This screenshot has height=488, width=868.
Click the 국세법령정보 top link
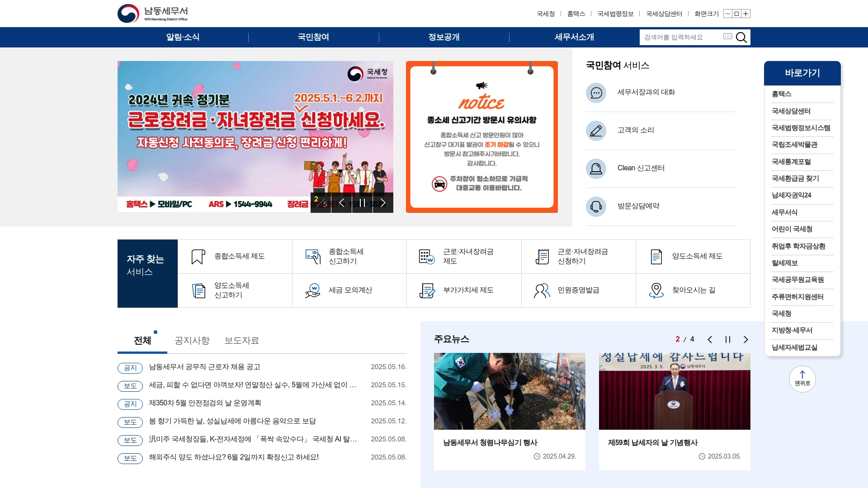tap(615, 14)
